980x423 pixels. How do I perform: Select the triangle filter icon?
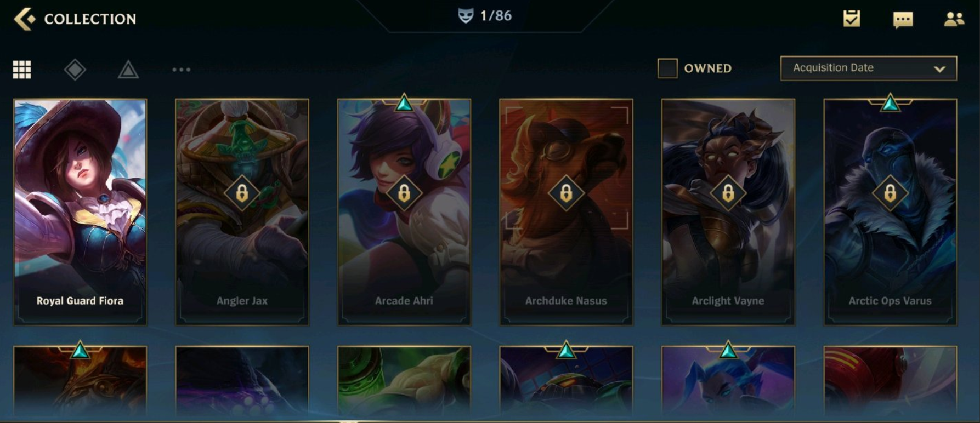click(x=128, y=70)
